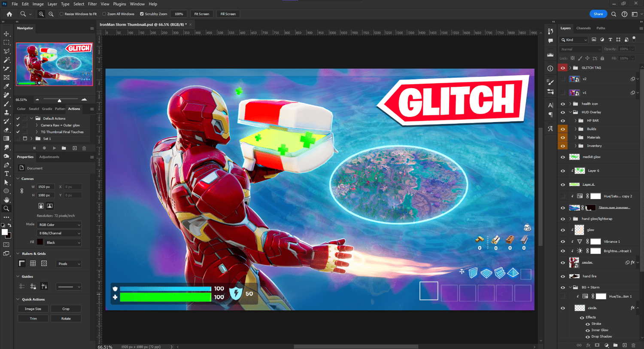Image resolution: width=644 pixels, height=349 pixels.
Task: Select the Eraser tool
Action: coord(6,130)
